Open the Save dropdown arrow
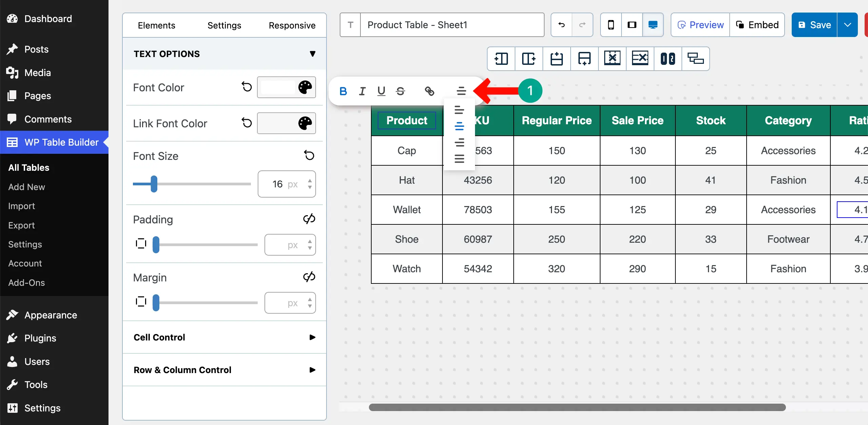The image size is (868, 425). point(847,25)
